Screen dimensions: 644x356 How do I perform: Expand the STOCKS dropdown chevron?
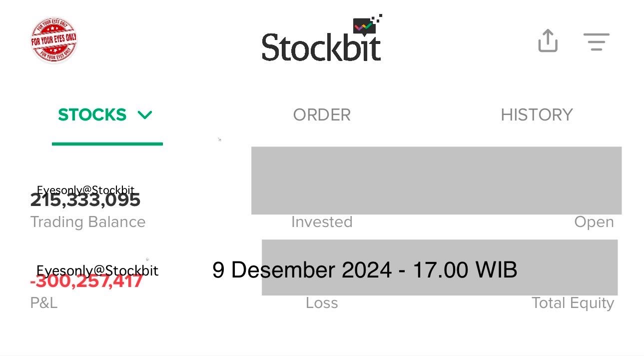coord(145,115)
